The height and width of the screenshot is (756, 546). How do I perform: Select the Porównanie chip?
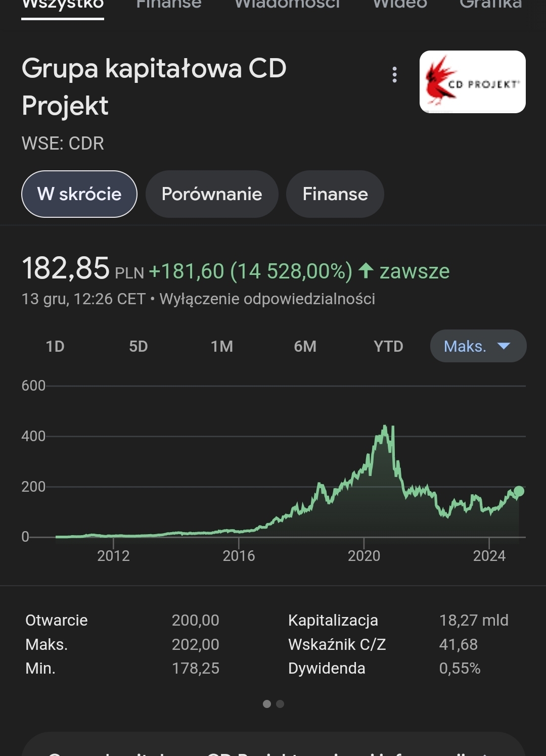click(212, 194)
